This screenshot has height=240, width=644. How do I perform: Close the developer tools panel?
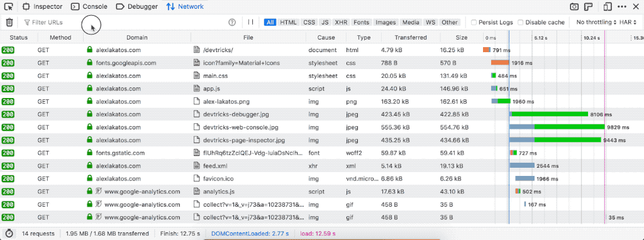[x=636, y=6]
